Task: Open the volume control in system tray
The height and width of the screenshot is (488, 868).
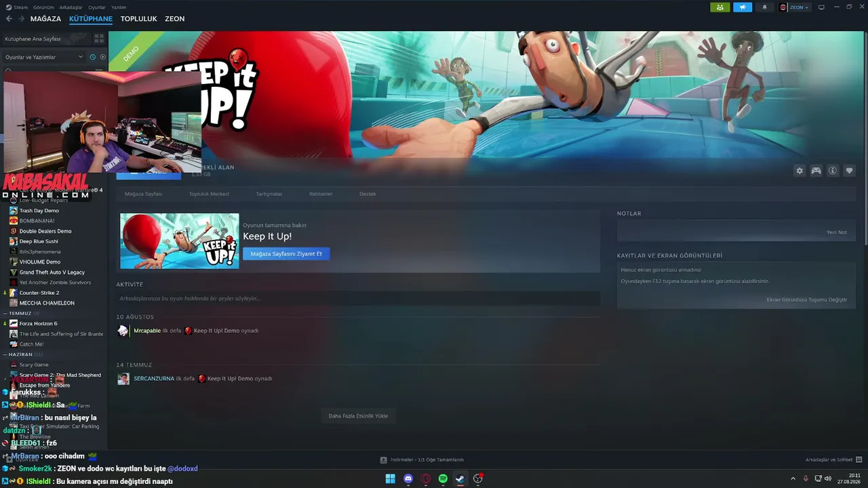Action: pyautogui.click(x=828, y=479)
